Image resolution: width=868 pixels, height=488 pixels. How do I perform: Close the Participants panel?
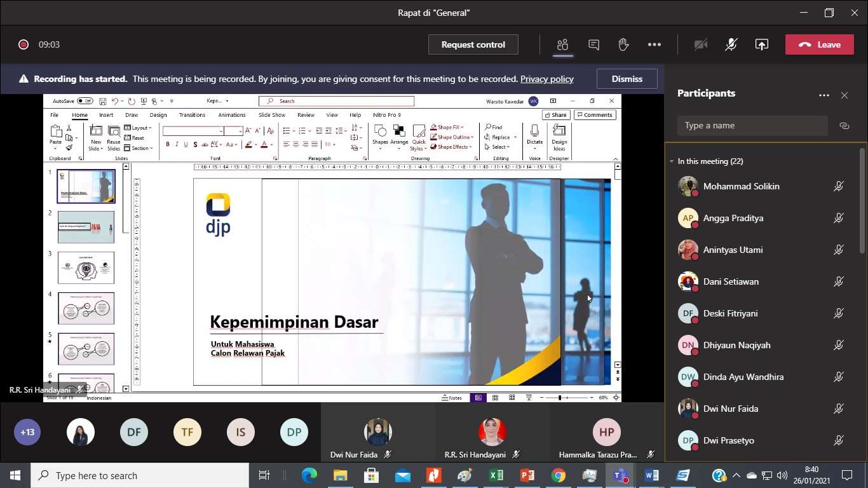click(844, 95)
